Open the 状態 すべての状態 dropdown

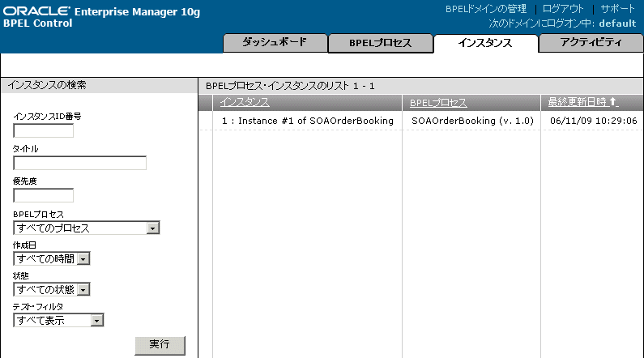pyautogui.click(x=52, y=289)
